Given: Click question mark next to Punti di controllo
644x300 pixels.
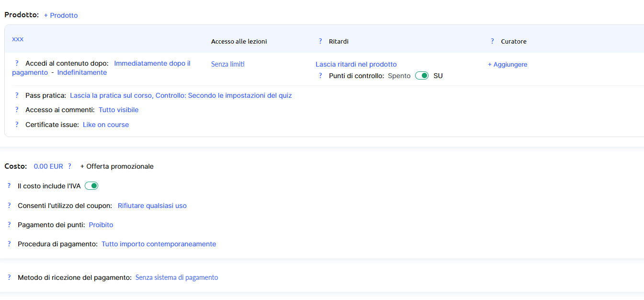Looking at the screenshot, I should [x=320, y=76].
